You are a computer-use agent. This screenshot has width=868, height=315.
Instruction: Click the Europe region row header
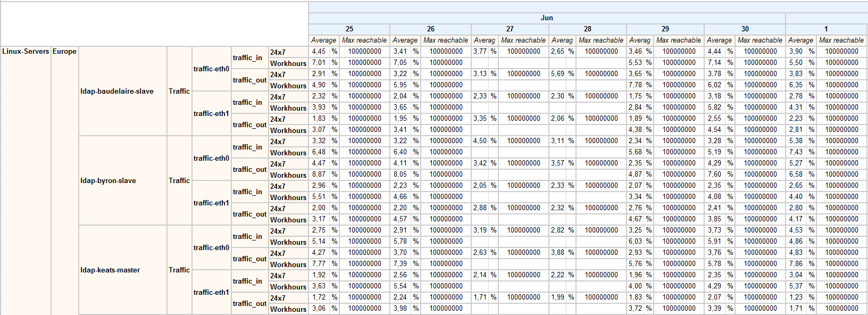(x=64, y=52)
